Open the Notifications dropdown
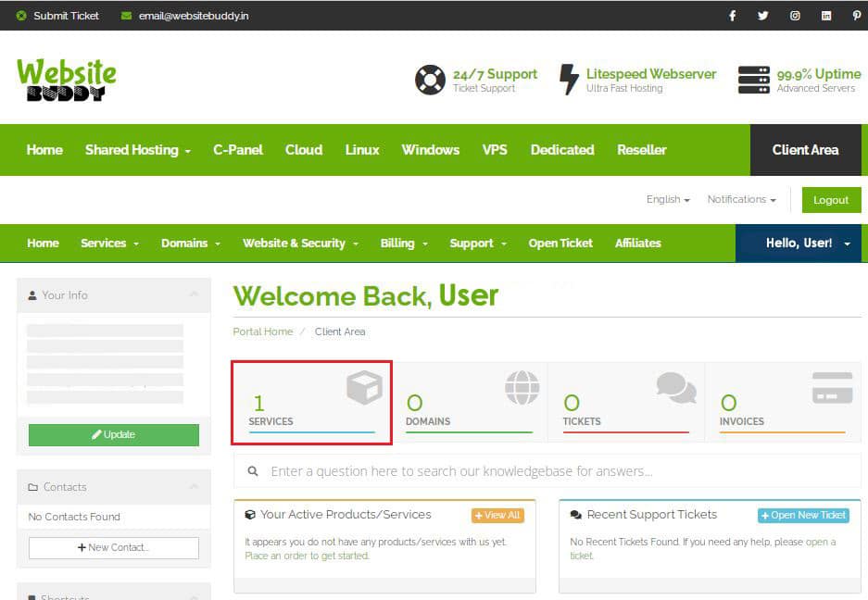868x600 pixels. click(x=741, y=199)
